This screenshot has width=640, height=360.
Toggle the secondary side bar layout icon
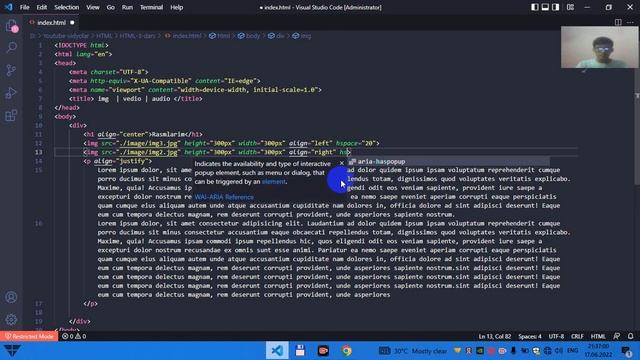click(x=556, y=7)
